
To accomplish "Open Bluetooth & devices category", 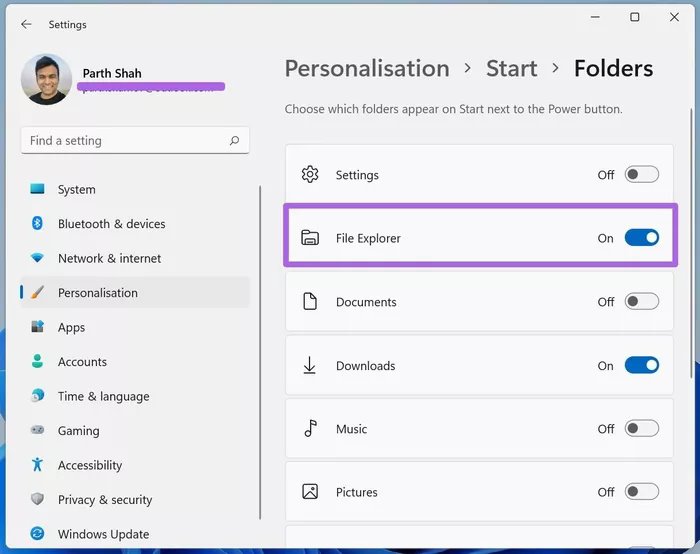I will (135, 224).
